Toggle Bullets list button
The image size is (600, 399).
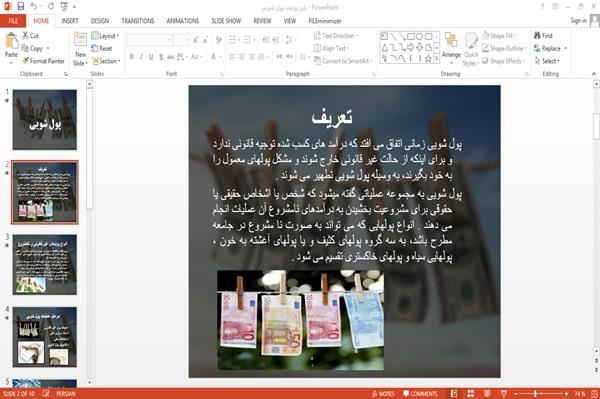coord(232,40)
